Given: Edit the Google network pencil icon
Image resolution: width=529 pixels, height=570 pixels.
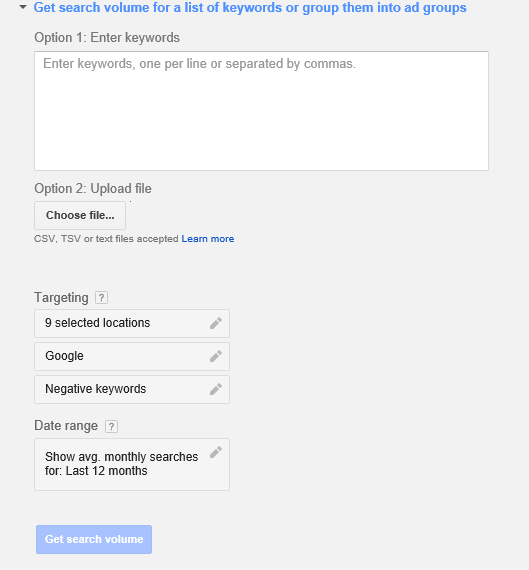Looking at the screenshot, I should point(216,356).
